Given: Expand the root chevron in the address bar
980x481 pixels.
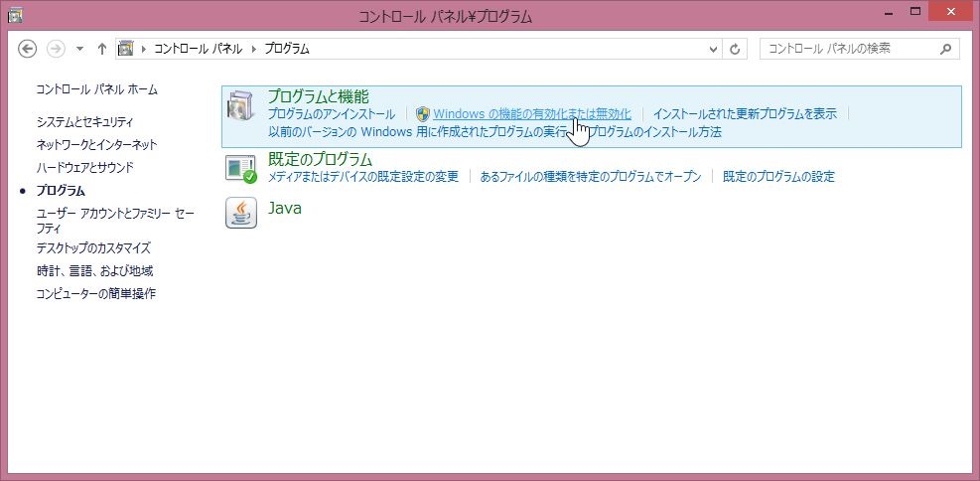Looking at the screenshot, I should tap(144, 49).
